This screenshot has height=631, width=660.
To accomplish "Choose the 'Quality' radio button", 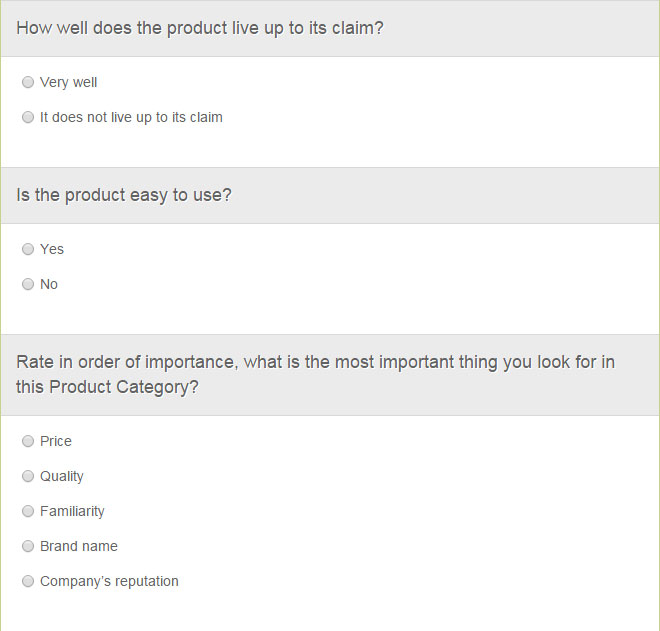I will click(x=28, y=476).
